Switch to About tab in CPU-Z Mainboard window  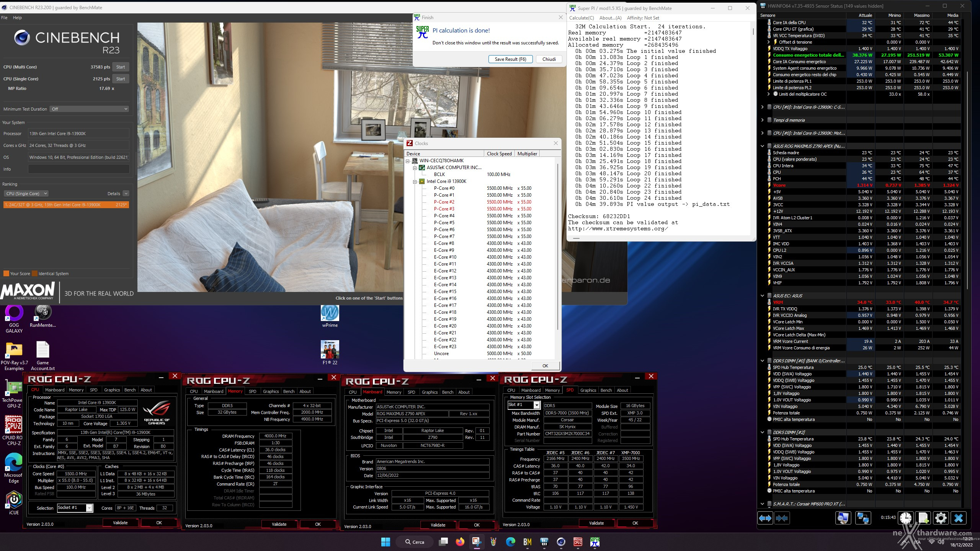(464, 392)
